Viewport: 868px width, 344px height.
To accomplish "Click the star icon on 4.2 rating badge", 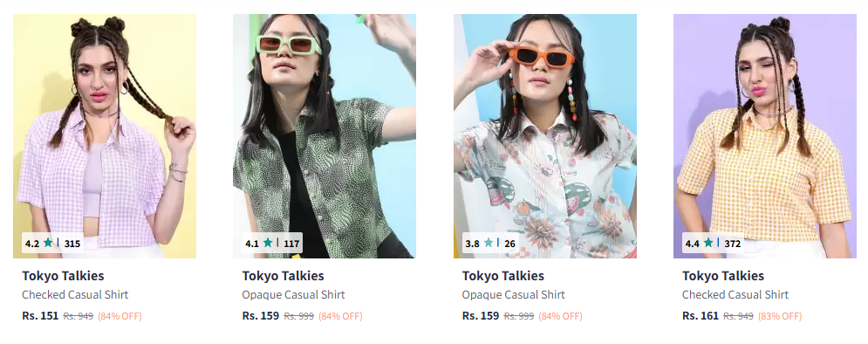I will 48,243.
